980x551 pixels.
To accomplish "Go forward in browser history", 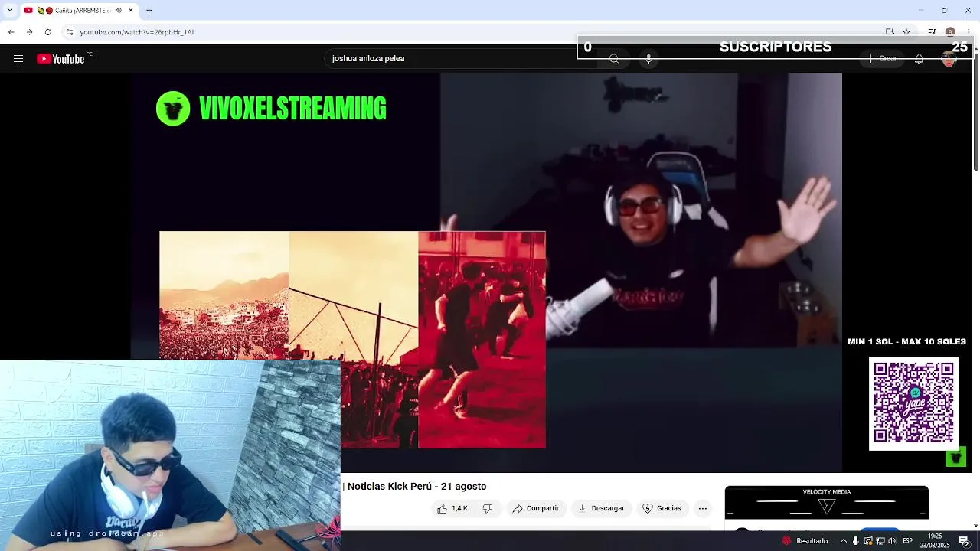I will point(29,32).
